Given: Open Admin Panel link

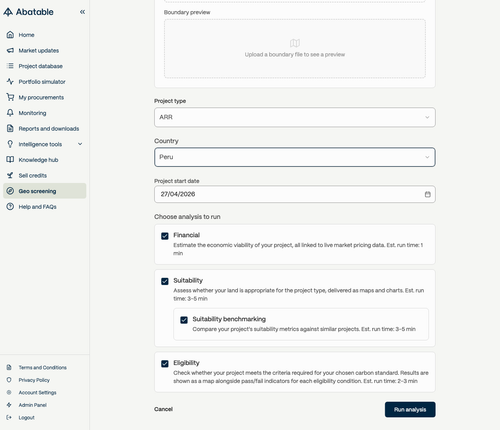Looking at the screenshot, I should (x=32, y=405).
